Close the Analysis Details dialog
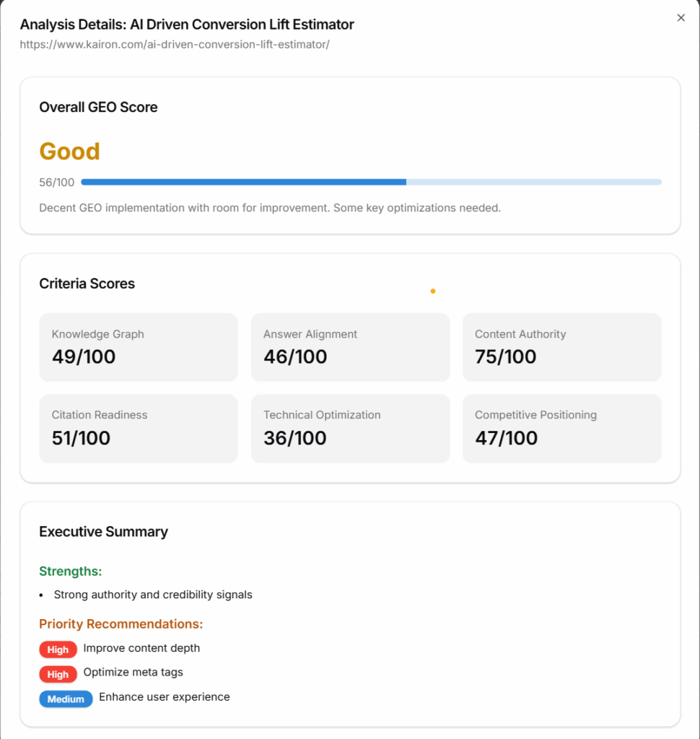 click(x=681, y=18)
